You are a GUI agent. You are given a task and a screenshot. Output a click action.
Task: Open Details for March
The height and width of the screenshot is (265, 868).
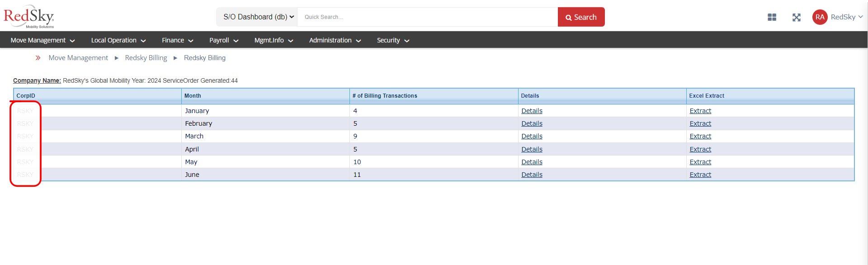pyautogui.click(x=532, y=136)
